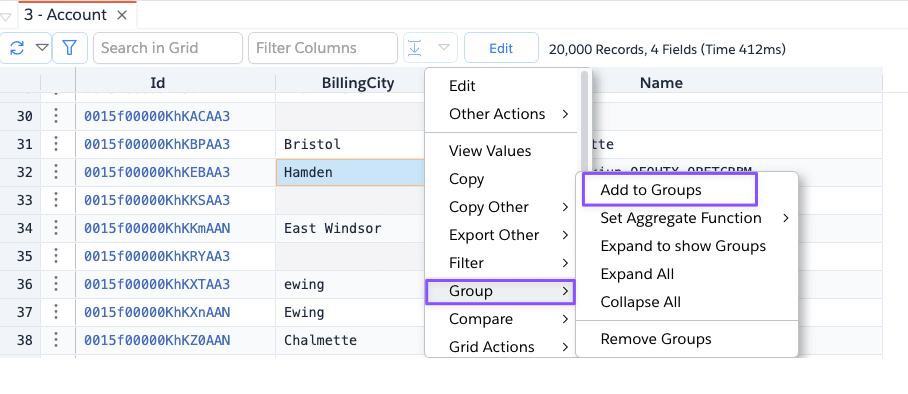908x394 pixels.
Task: Choose Add to Groups
Action: pos(670,190)
